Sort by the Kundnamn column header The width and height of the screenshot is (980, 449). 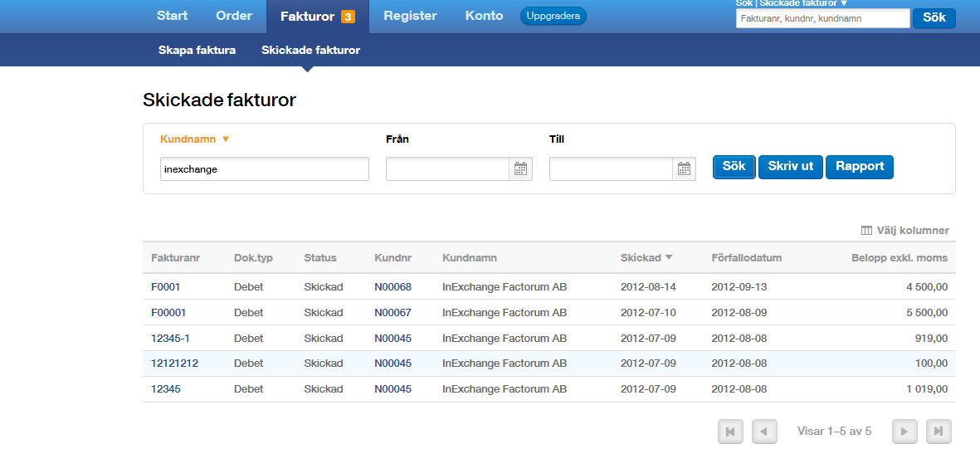tap(470, 257)
